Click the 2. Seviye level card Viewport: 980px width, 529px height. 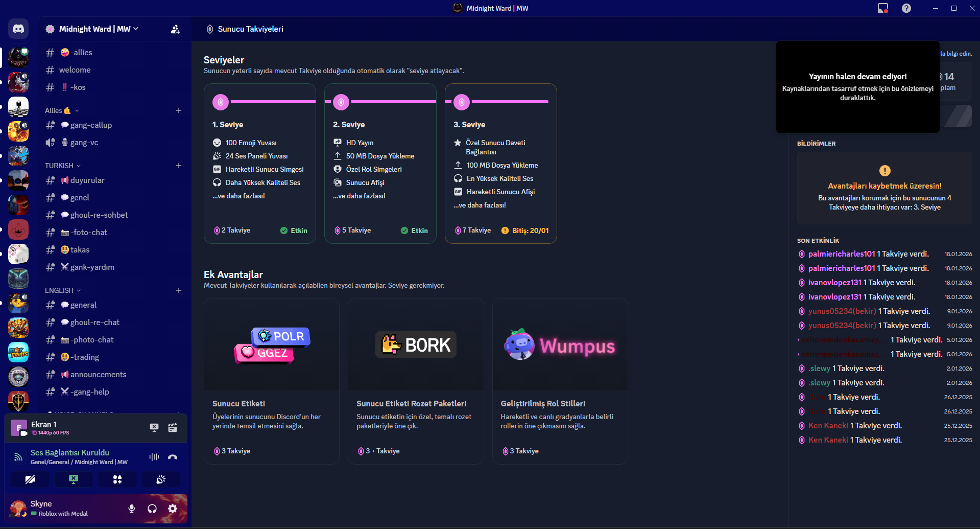(x=380, y=164)
